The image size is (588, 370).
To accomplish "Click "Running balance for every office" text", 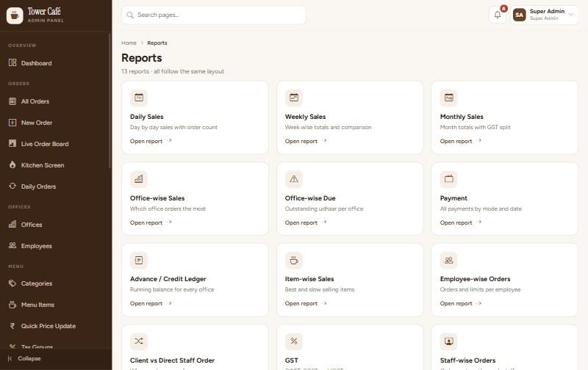I will (172, 289).
